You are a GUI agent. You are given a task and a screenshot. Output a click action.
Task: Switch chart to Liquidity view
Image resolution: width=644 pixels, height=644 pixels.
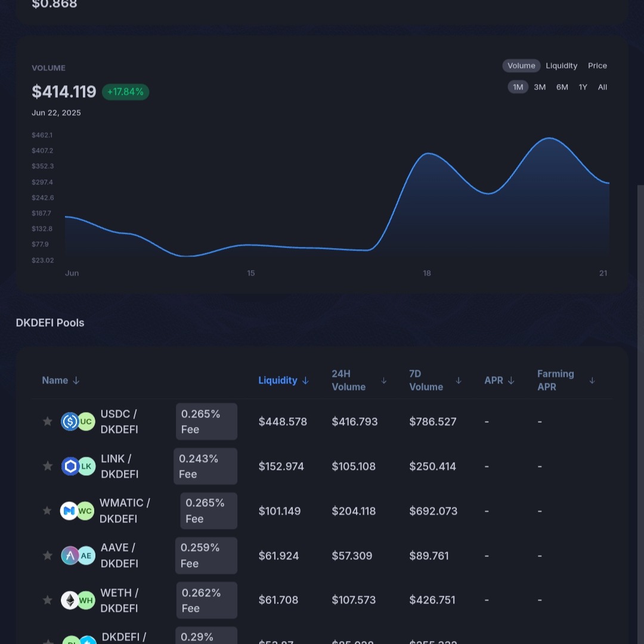point(562,66)
